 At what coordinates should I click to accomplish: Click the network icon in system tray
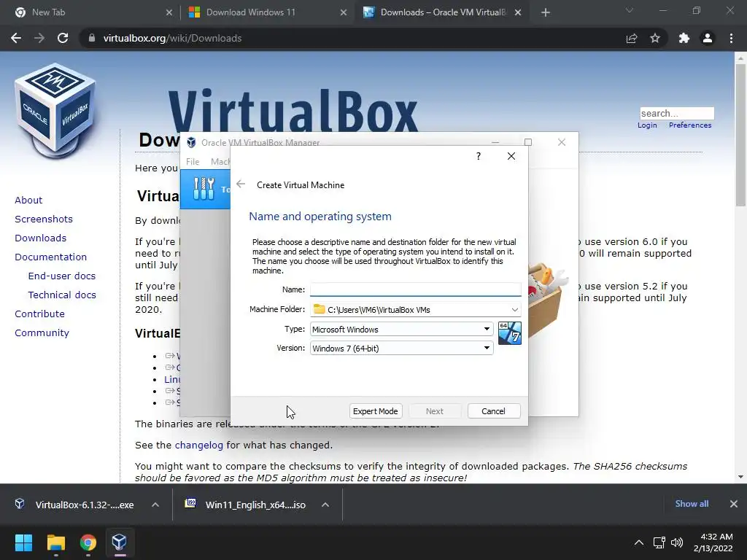coord(659,542)
